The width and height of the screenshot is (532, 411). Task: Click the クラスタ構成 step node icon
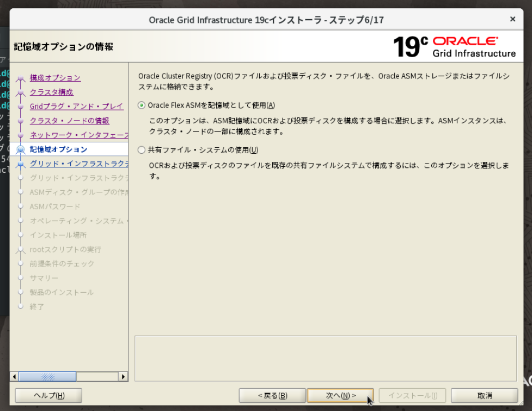(x=21, y=92)
